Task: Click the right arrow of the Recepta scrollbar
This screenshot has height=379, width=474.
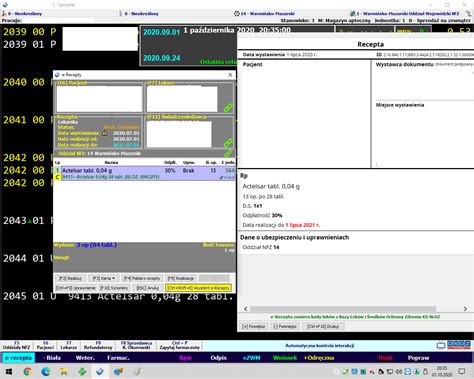Action: pos(465,309)
